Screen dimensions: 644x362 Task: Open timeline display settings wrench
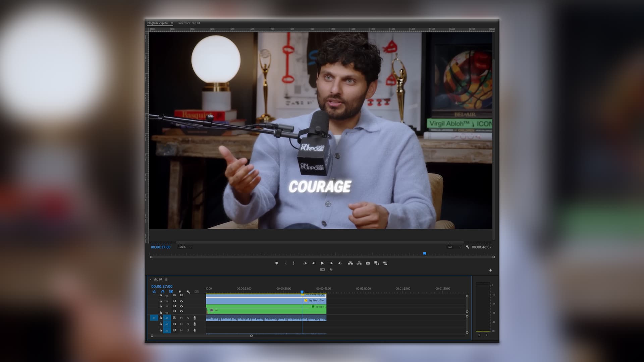pos(188,292)
